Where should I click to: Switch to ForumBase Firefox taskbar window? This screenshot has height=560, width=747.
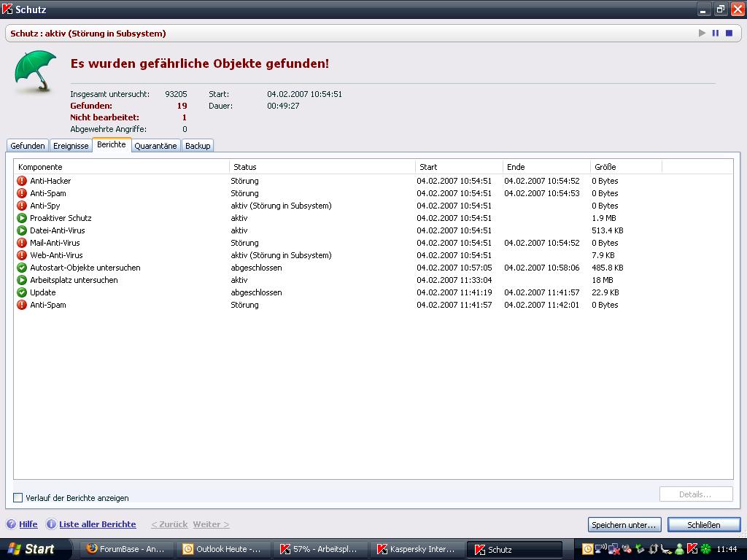[x=127, y=549]
